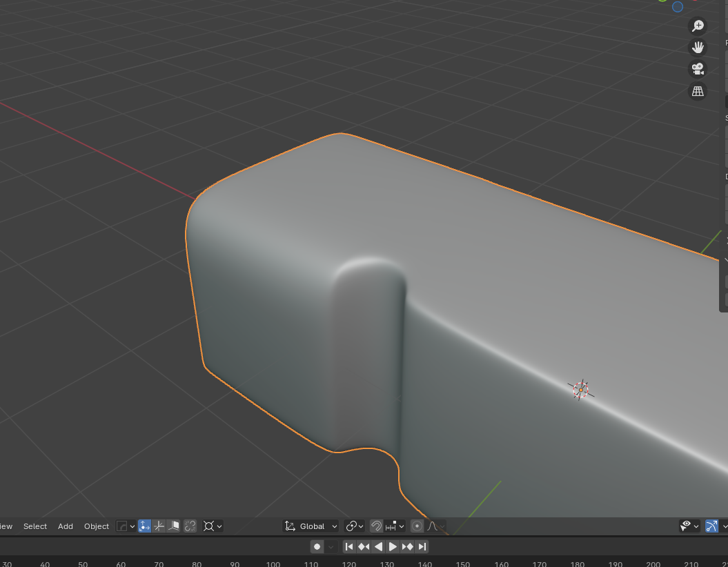Toggle the blue Show Gizmo button
728x567 pixels.
[x=711, y=526]
